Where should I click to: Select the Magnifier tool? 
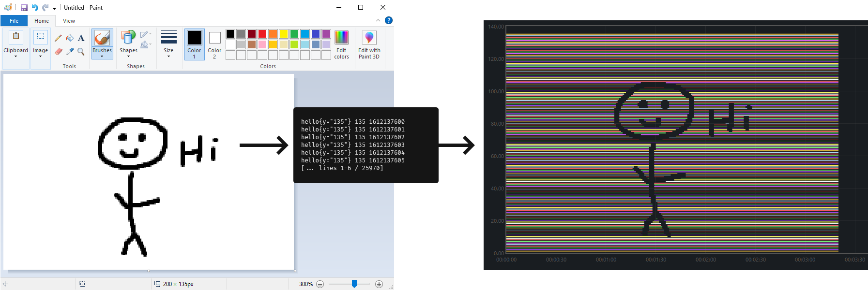click(81, 51)
